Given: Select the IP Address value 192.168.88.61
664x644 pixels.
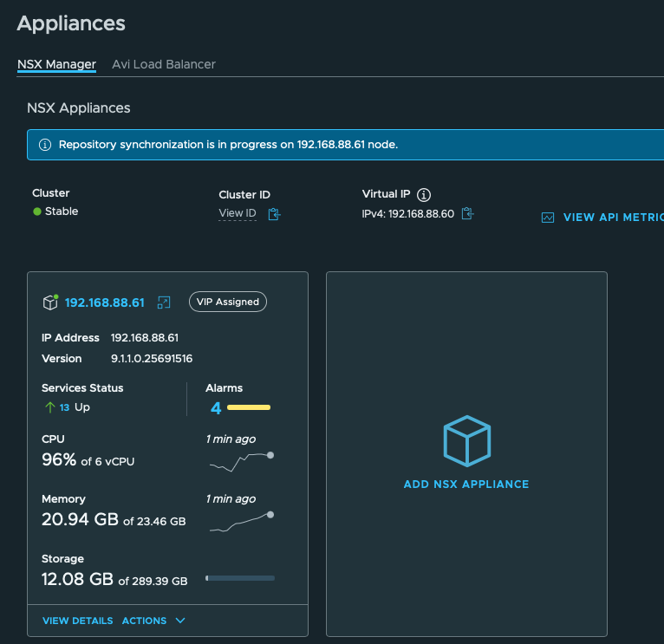Looking at the screenshot, I should point(145,338).
